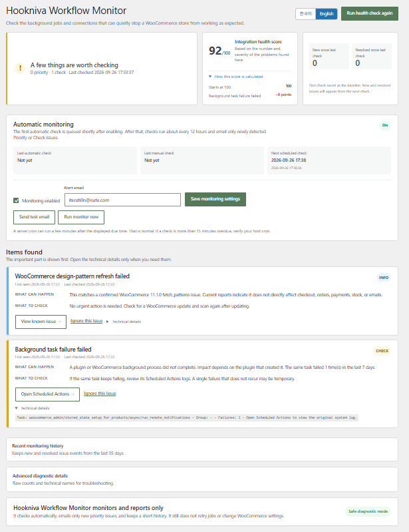Click 'Resolved since last check' count
This screenshot has height=532, width=409.
[x=358, y=63]
